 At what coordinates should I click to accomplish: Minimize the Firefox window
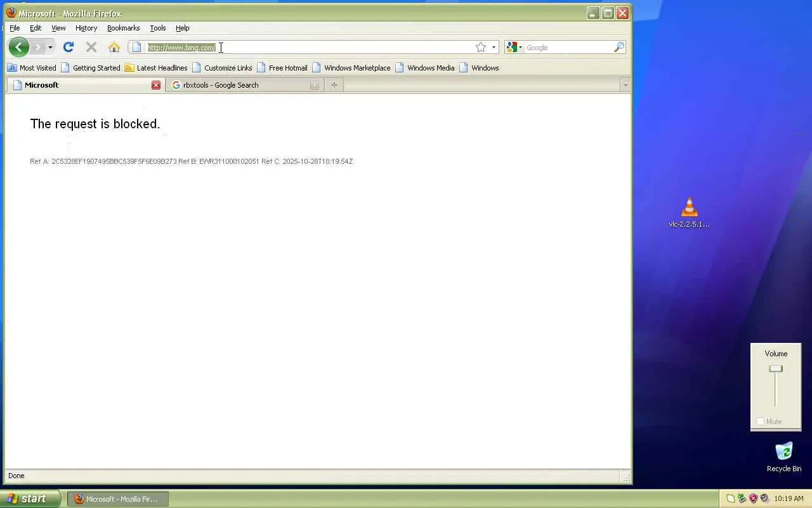[x=593, y=13]
